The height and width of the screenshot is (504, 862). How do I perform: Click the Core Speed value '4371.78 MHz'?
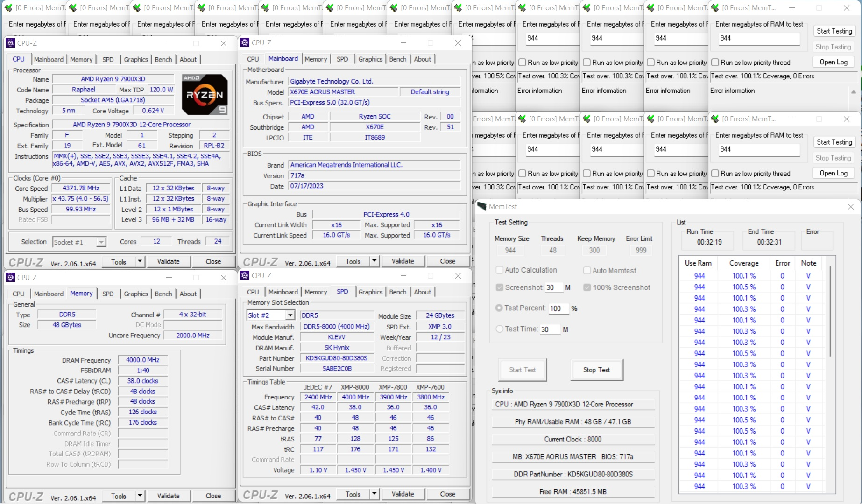pos(81,188)
